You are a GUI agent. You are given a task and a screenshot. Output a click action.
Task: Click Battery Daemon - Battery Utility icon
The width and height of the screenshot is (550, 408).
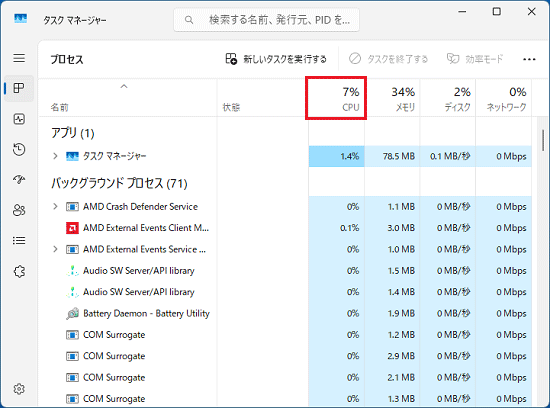point(72,314)
